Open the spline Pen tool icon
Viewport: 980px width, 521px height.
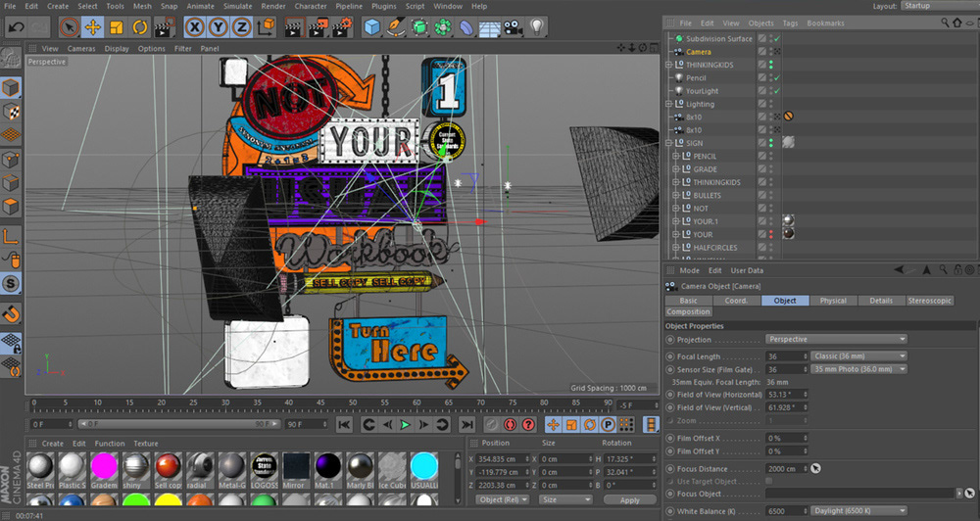[x=396, y=27]
